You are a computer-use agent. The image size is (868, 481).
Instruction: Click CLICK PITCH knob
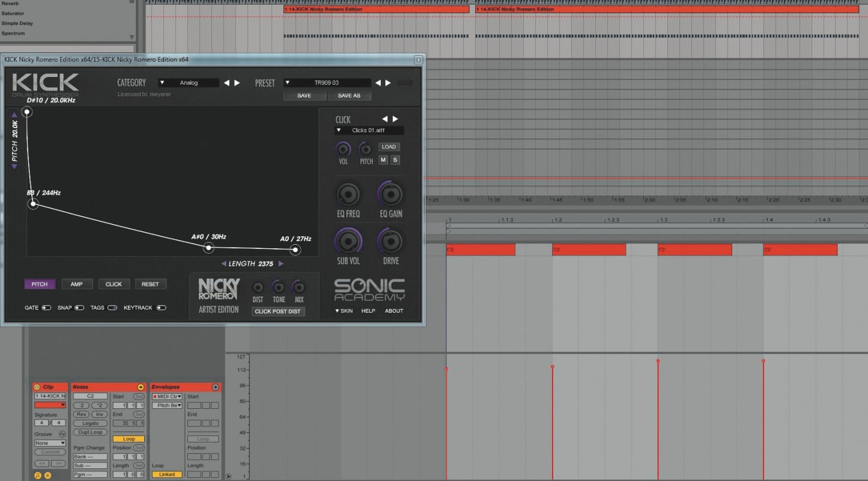pyautogui.click(x=365, y=149)
